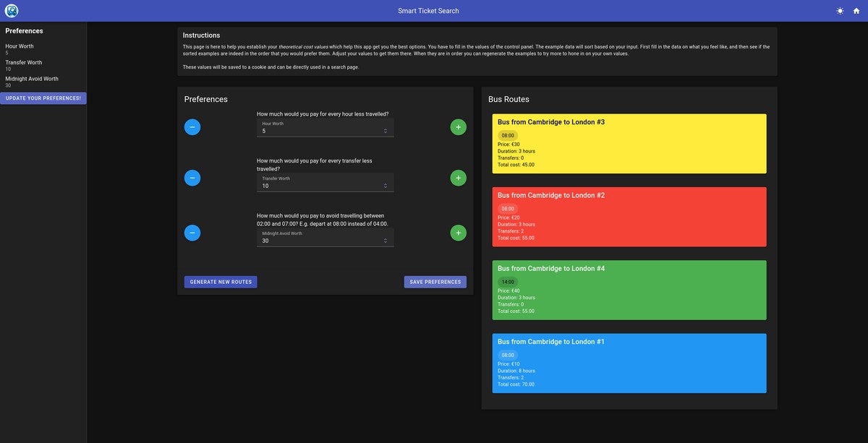Save preferences with the Save Preferences button
The height and width of the screenshot is (443, 868).
435,282
